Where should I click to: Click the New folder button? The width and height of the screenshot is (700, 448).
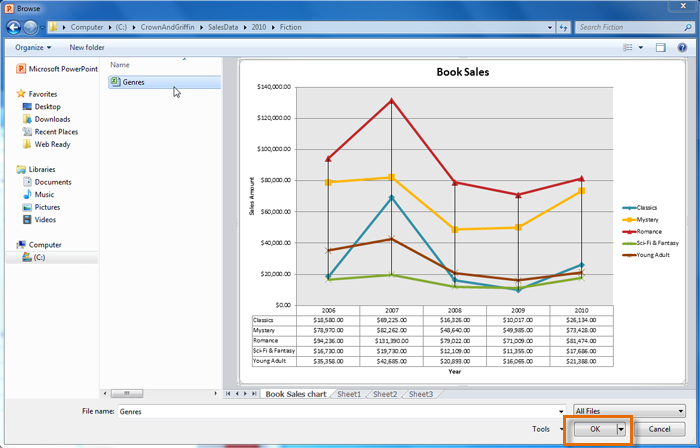pyautogui.click(x=87, y=47)
